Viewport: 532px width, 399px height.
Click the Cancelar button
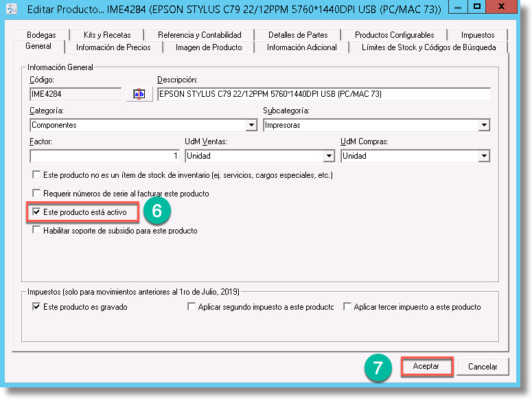(483, 367)
